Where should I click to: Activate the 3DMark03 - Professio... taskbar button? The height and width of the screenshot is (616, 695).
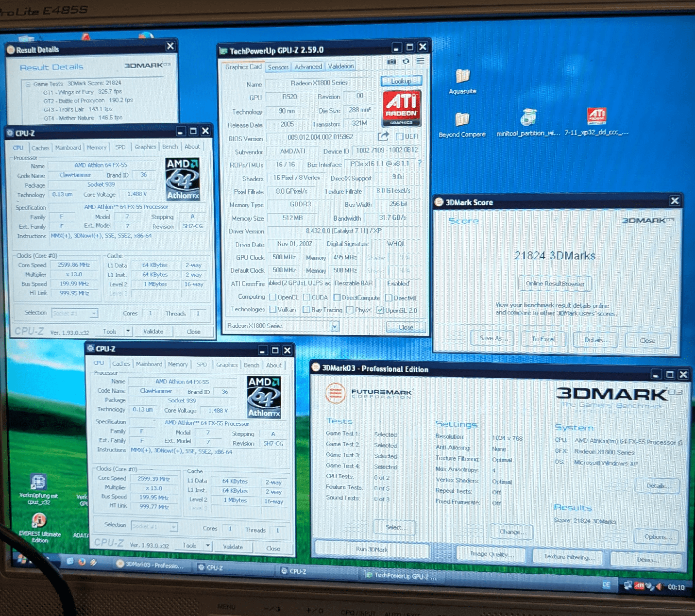coord(150,565)
